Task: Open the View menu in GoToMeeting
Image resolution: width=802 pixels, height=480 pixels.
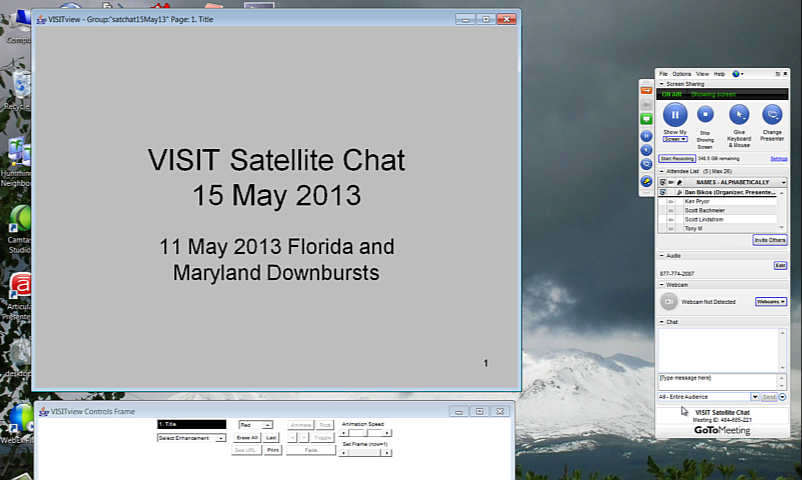Action: click(702, 74)
